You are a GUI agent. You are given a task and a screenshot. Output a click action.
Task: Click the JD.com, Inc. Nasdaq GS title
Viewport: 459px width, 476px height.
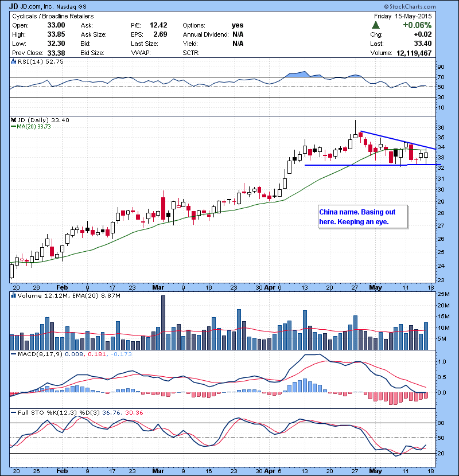click(53, 7)
